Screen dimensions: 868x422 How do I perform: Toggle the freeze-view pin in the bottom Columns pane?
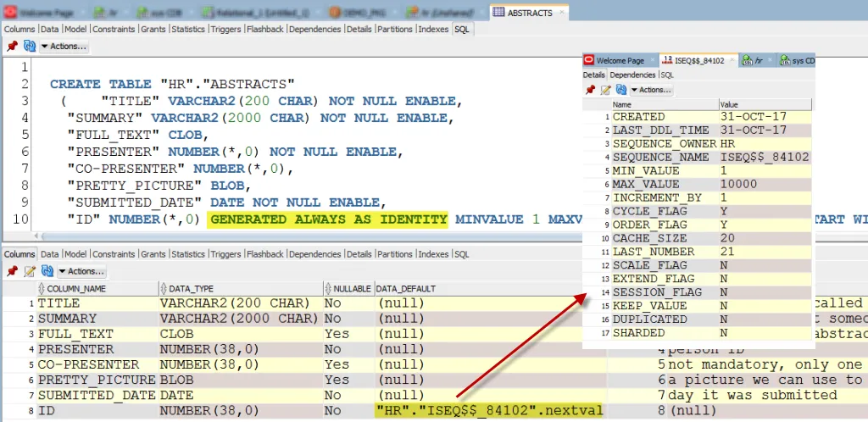12,271
